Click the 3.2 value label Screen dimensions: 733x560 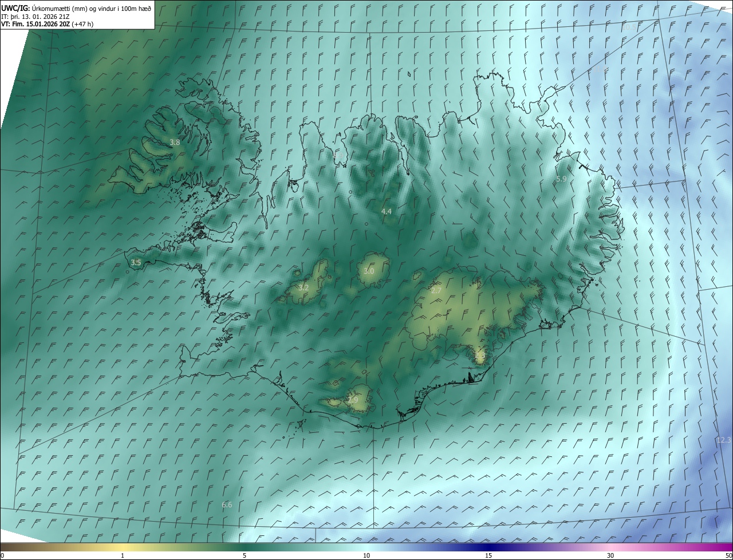304,287
